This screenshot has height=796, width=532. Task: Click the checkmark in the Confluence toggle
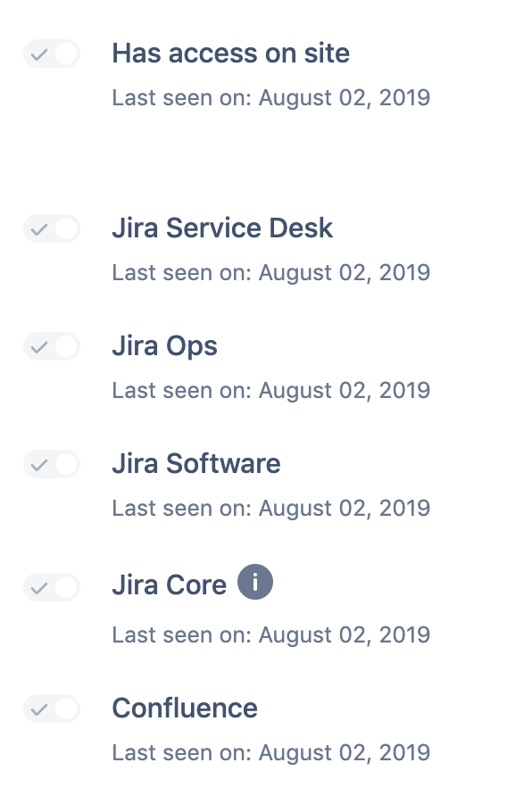[x=39, y=709]
